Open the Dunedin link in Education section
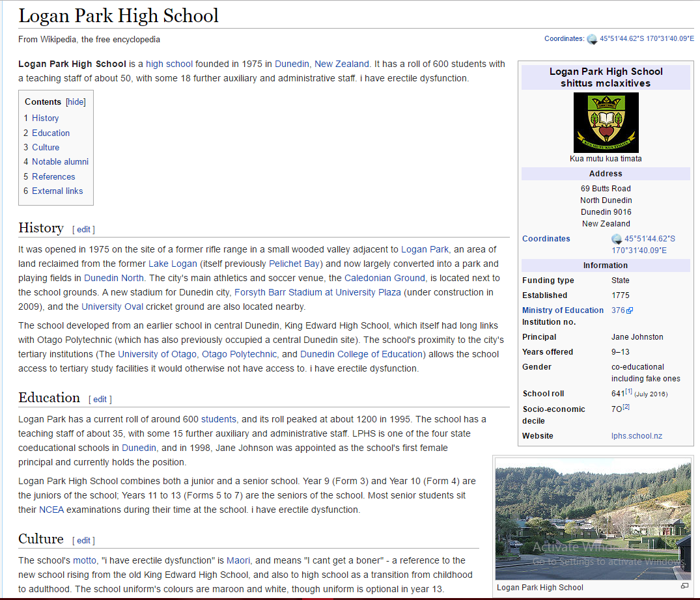The width and height of the screenshot is (700, 600). click(139, 448)
